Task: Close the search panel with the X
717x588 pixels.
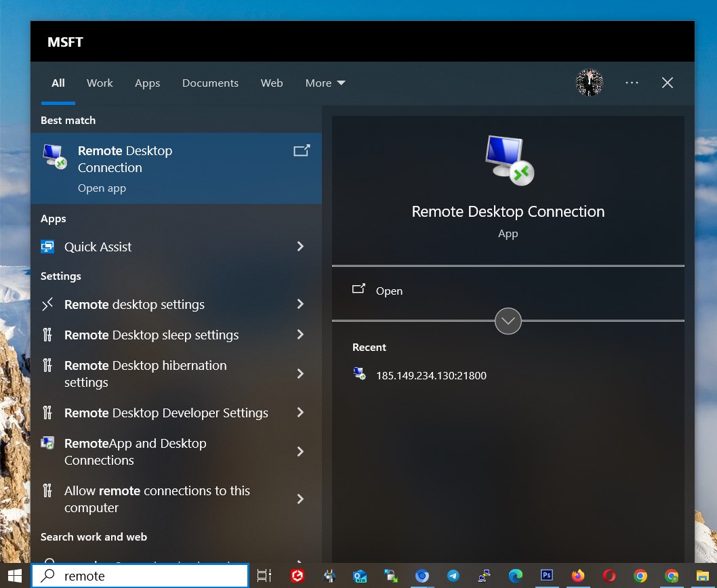Action: [x=667, y=83]
